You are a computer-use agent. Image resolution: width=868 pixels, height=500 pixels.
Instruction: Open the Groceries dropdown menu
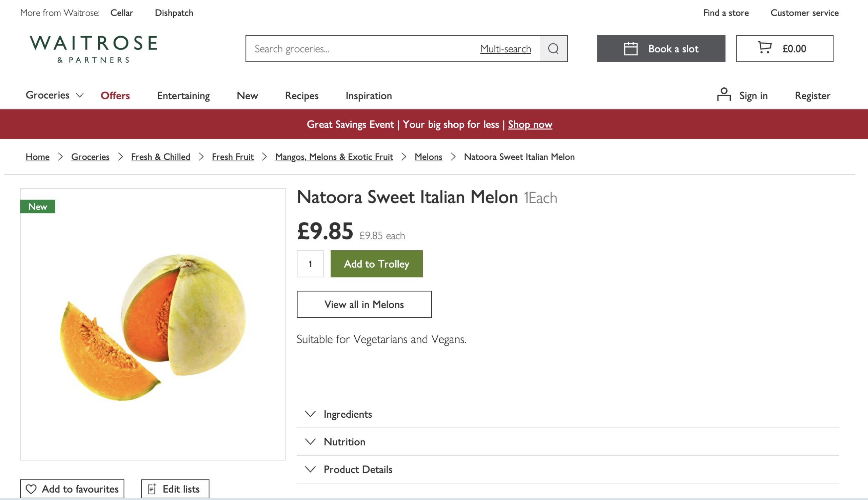[x=55, y=95]
